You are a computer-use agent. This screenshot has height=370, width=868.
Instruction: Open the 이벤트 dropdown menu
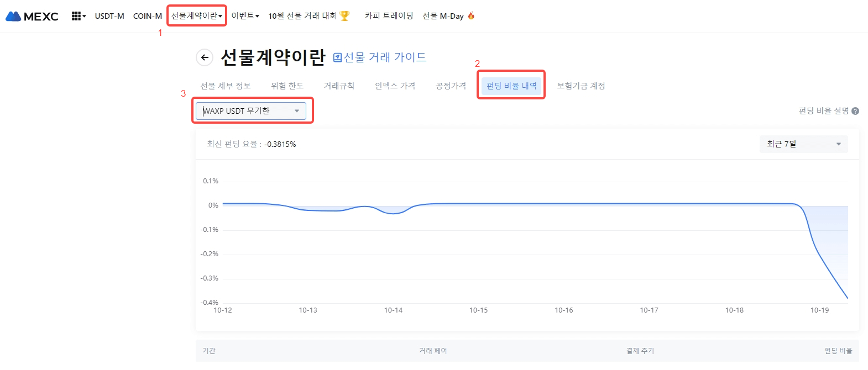pyautogui.click(x=245, y=16)
